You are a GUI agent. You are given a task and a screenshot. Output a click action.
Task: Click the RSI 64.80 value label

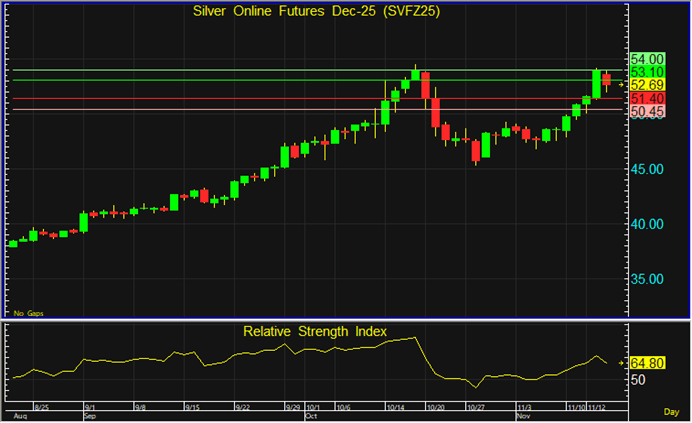(x=647, y=362)
